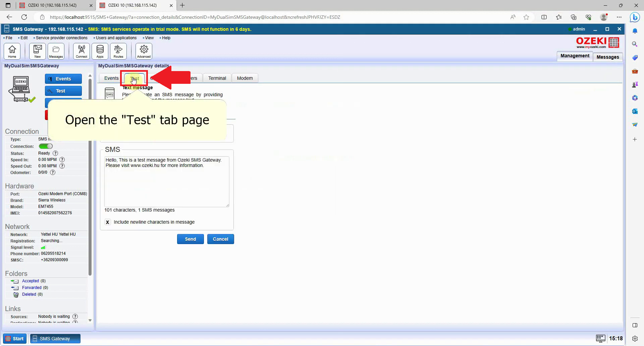Screen dimensions: 644x346
Task: Click the left panel scroll down arrow
Action: [x=90, y=321]
